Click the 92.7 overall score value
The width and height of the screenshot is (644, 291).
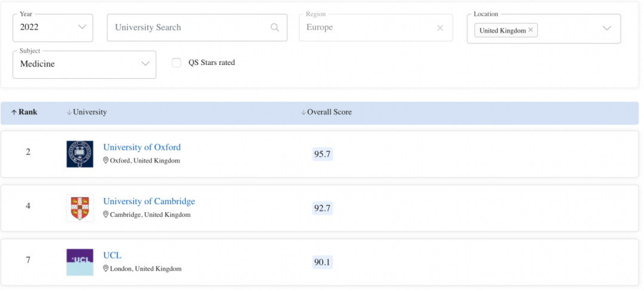[323, 209]
